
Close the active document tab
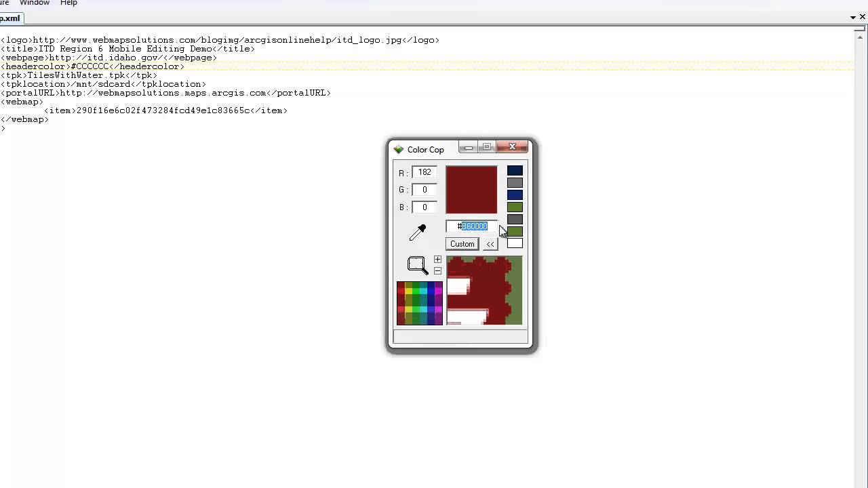(863, 18)
